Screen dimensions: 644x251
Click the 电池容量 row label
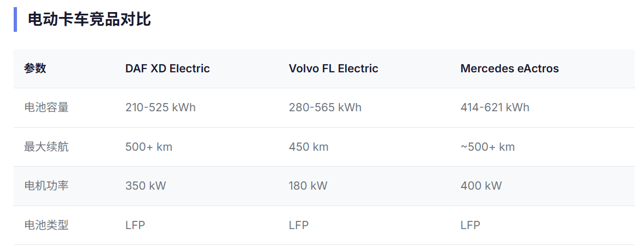coord(47,107)
